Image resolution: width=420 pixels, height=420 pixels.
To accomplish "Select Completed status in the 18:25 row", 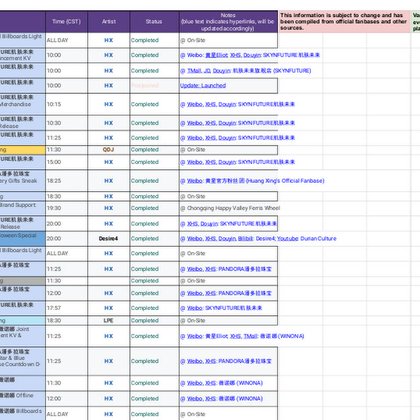I will point(154,181).
